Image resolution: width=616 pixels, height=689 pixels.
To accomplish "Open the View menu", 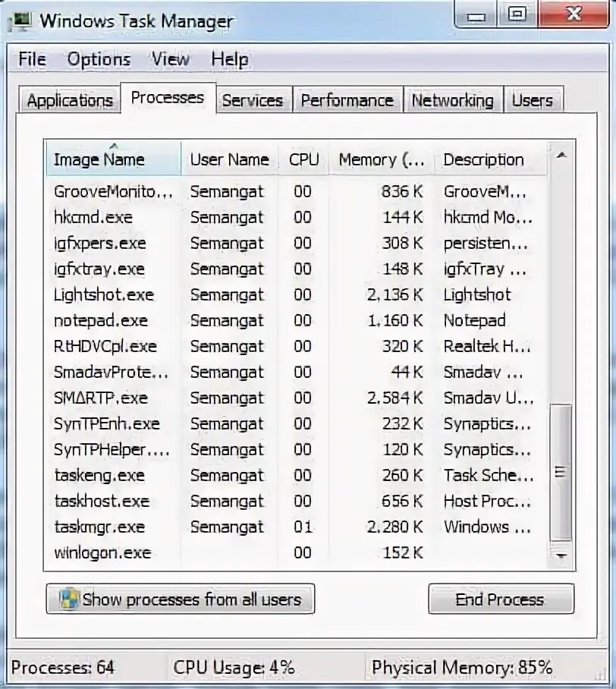I will click(x=171, y=59).
